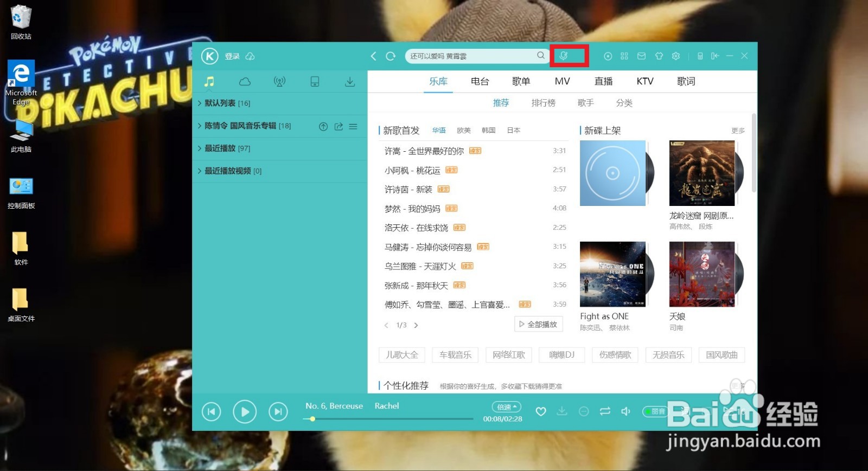Click upload icon on 陈情令 playlist
Image resolution: width=868 pixels, height=471 pixels.
[323, 126]
